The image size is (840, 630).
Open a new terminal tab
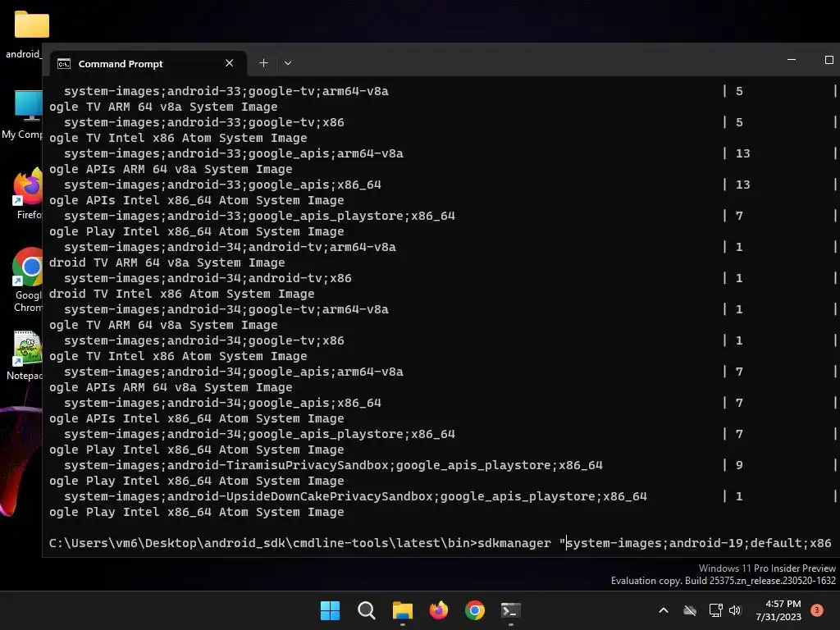263,63
